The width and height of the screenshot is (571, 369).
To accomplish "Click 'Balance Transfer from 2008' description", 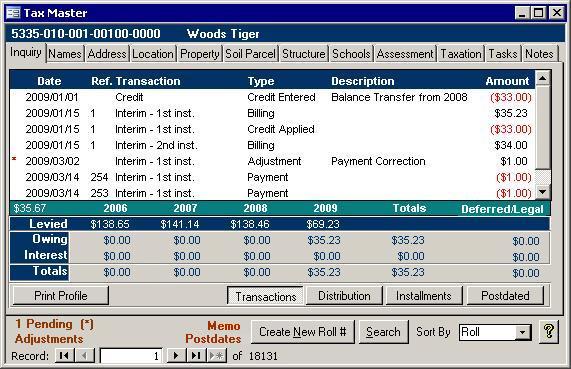I will [x=399, y=97].
